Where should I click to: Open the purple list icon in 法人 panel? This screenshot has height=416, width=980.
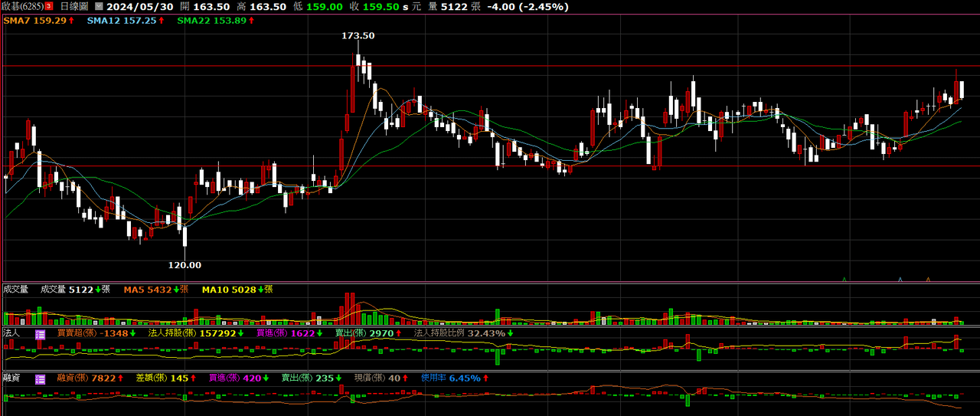coord(41,333)
